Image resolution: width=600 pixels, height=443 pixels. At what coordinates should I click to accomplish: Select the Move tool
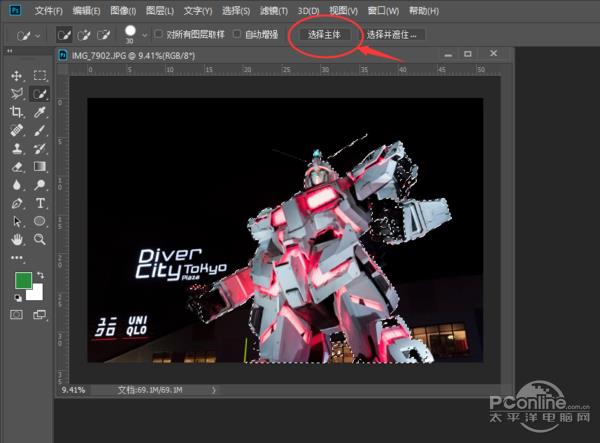point(16,75)
